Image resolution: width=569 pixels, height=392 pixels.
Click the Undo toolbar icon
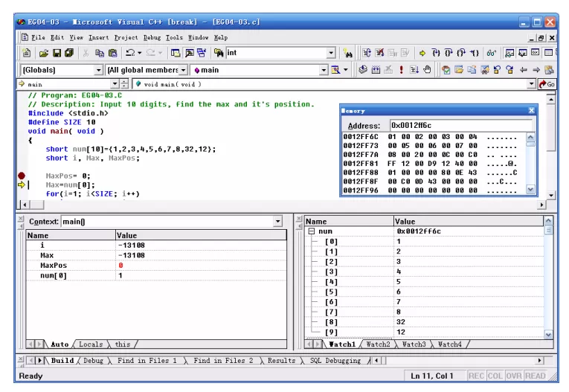point(130,54)
